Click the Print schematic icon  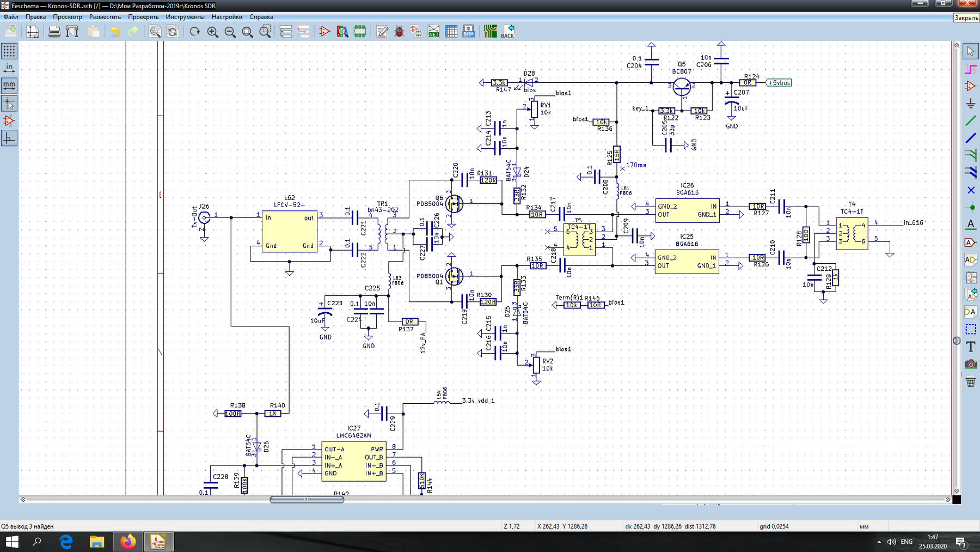tap(54, 32)
